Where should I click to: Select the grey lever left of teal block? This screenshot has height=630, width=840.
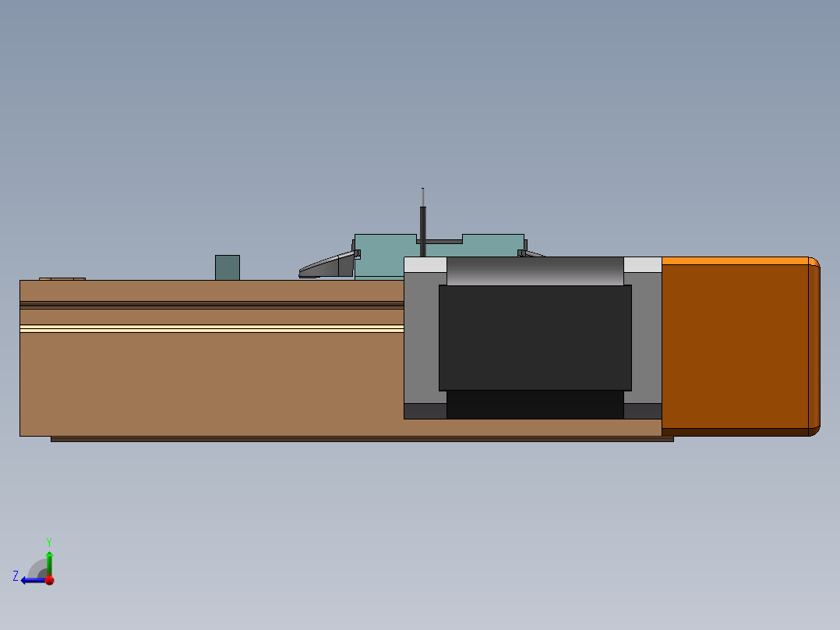tap(326, 265)
